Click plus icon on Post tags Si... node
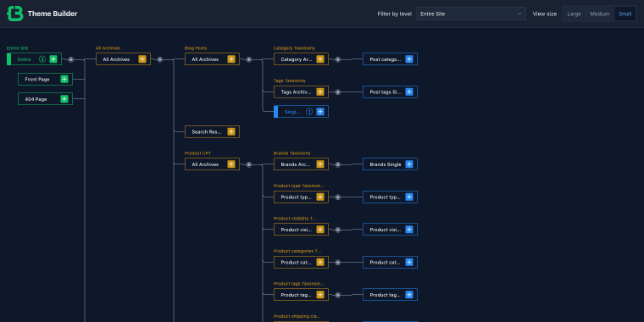This screenshot has width=644, height=322. (x=409, y=92)
